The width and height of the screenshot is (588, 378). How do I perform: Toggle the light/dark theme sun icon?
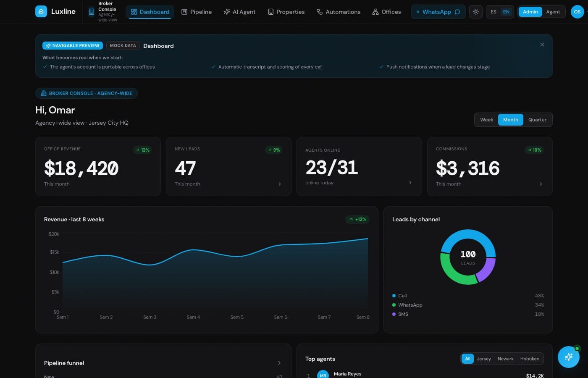[x=476, y=12]
